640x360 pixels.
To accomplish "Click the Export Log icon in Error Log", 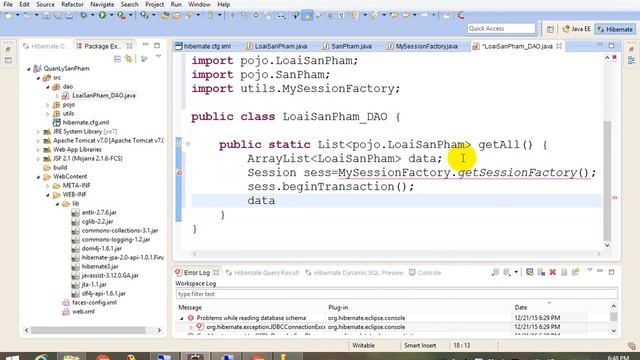I will [x=495, y=272].
